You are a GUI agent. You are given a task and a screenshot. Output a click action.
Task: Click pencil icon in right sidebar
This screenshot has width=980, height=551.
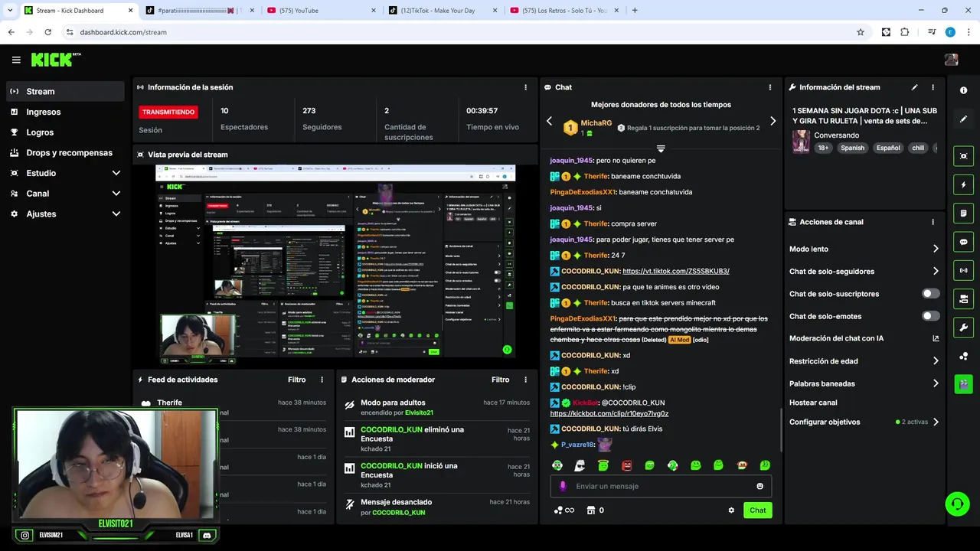pyautogui.click(x=963, y=119)
